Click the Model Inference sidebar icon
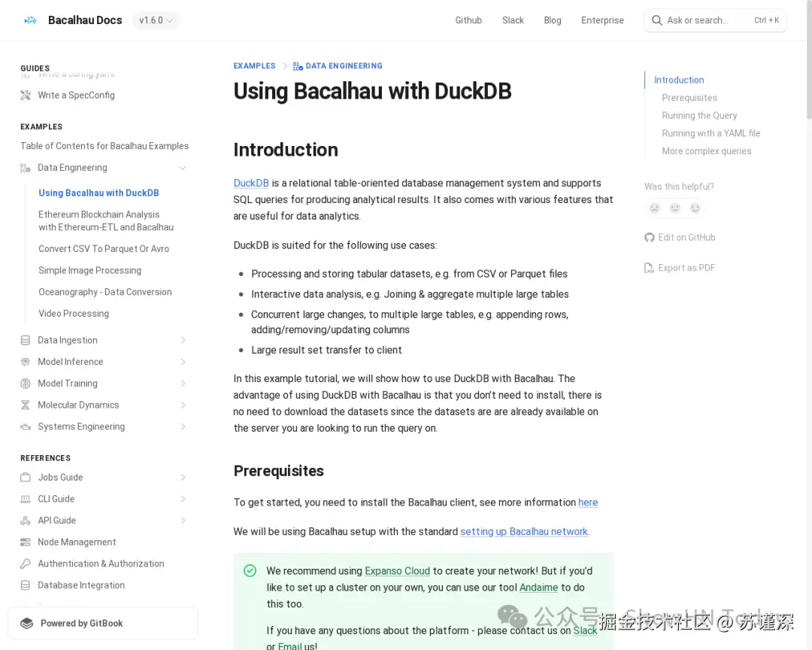The width and height of the screenshot is (812, 650). point(26,362)
